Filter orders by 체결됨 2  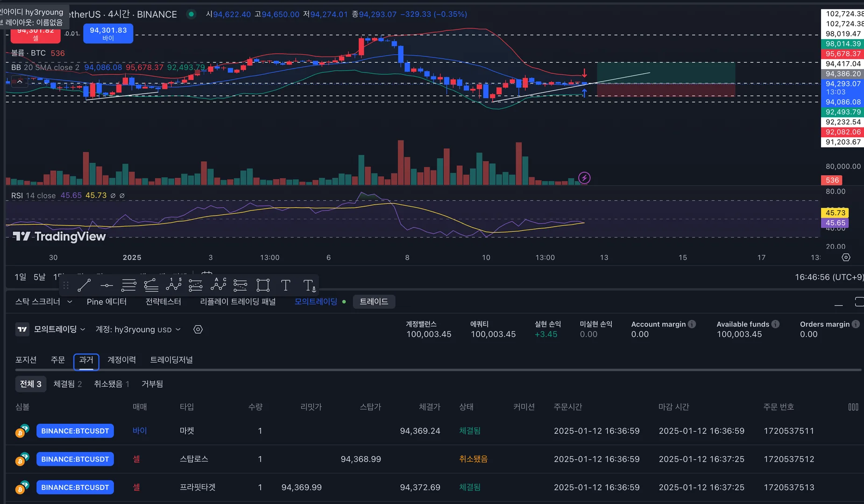(68, 384)
